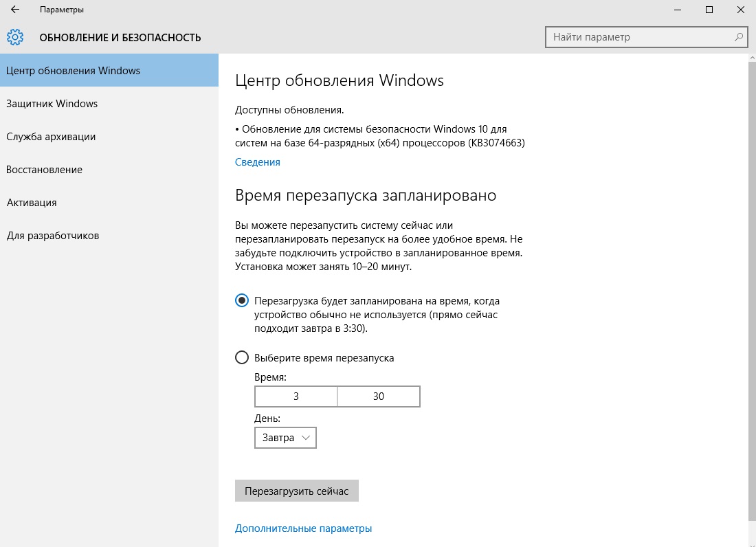Open the minutes picker showing 30
The height and width of the screenshot is (547, 756).
pyautogui.click(x=379, y=396)
